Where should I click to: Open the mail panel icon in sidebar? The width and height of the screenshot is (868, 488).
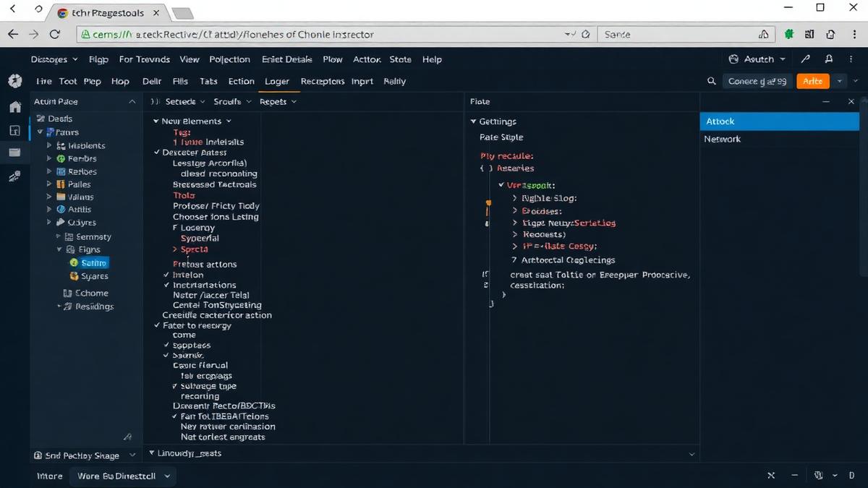coord(14,153)
